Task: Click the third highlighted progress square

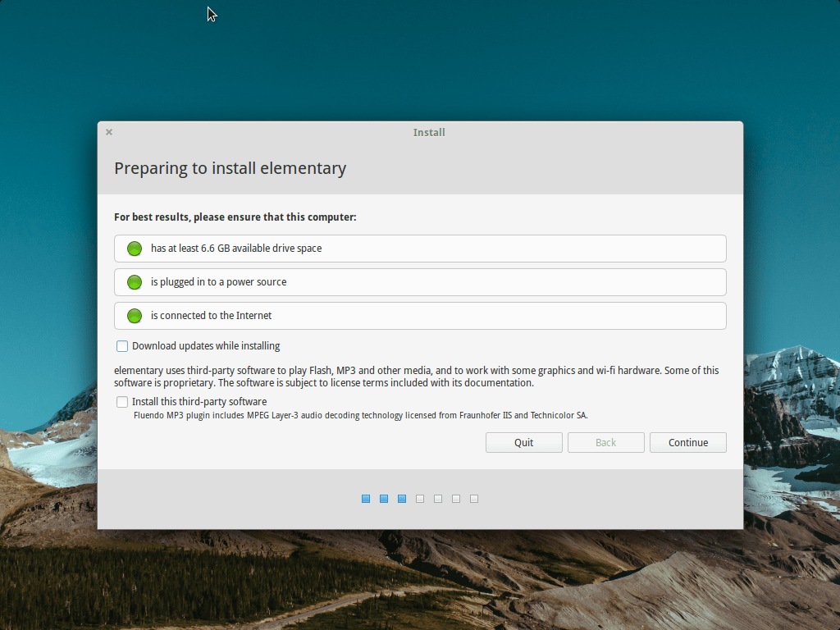Action: [401, 498]
